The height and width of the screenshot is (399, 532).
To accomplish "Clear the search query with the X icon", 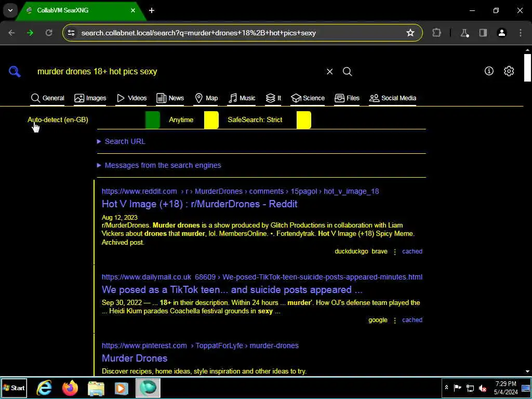I will click(329, 72).
